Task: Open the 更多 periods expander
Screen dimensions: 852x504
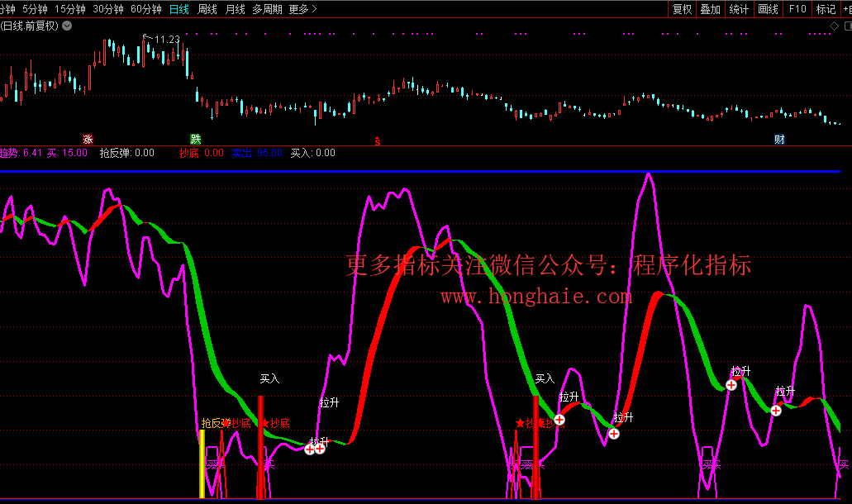Action: point(302,9)
